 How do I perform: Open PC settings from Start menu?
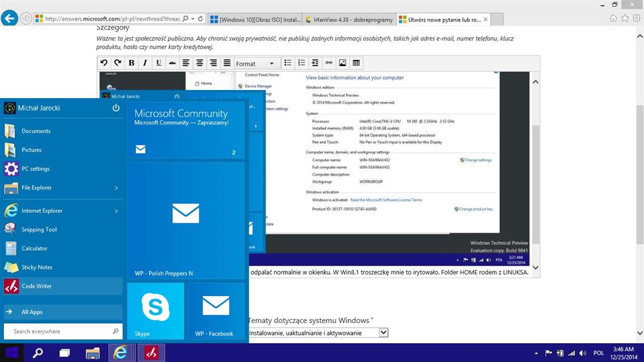62,169
